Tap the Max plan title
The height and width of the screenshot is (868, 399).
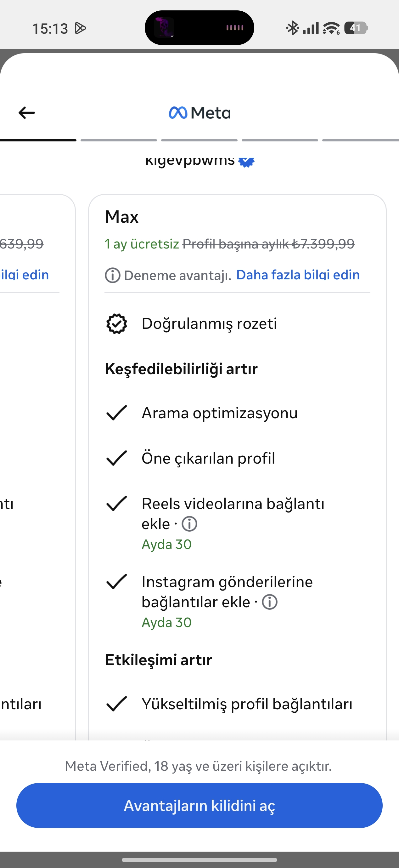pyautogui.click(x=121, y=217)
